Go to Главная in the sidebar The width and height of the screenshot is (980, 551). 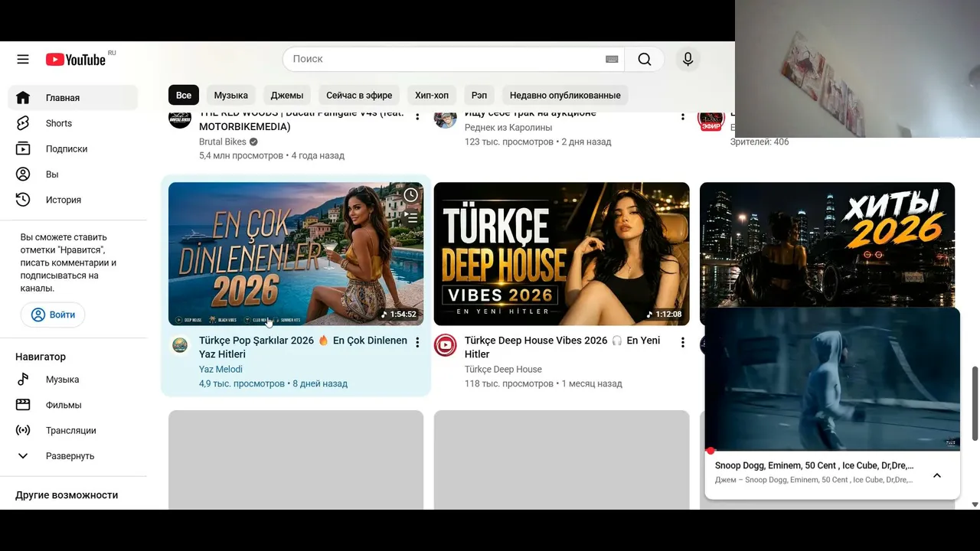73,98
